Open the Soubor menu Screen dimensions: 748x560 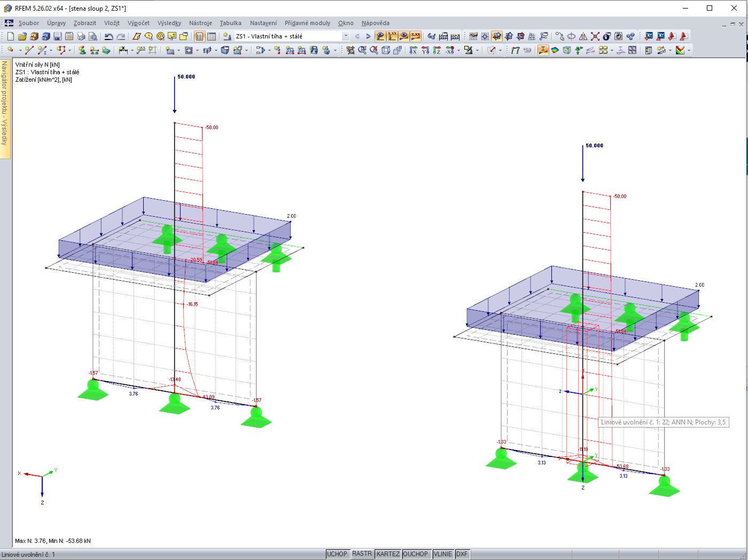coord(29,23)
